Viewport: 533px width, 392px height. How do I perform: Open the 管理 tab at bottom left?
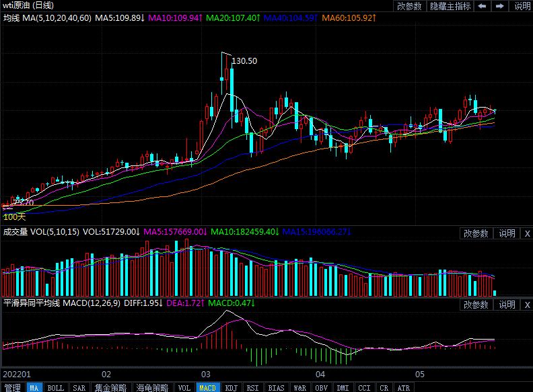click(x=11, y=387)
